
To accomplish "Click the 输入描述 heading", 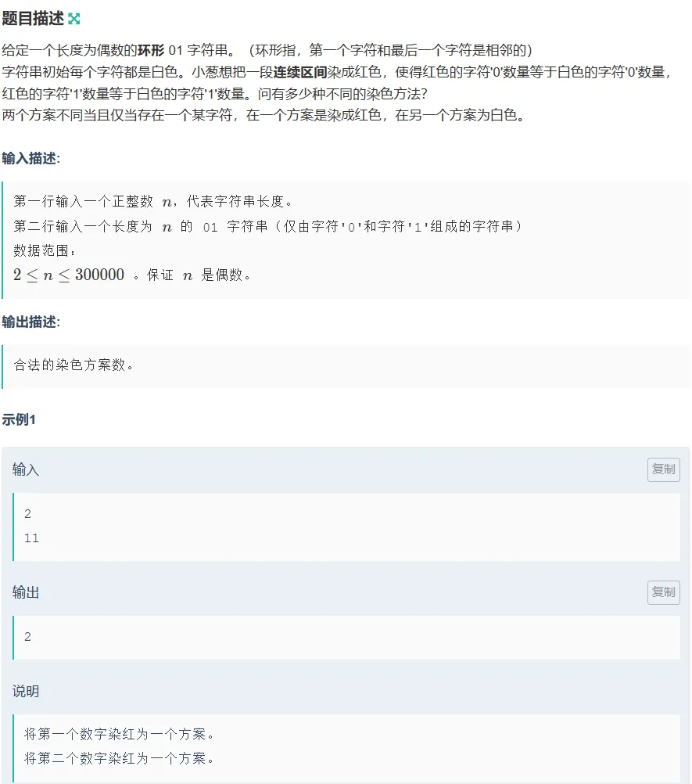I will [x=30, y=158].
